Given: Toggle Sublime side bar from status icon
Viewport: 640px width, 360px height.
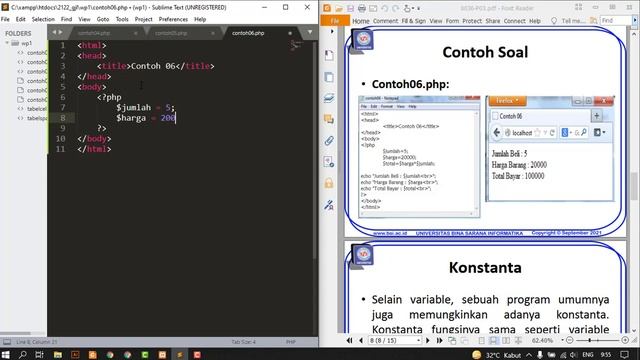Looking at the screenshot, I should pos(7,342).
